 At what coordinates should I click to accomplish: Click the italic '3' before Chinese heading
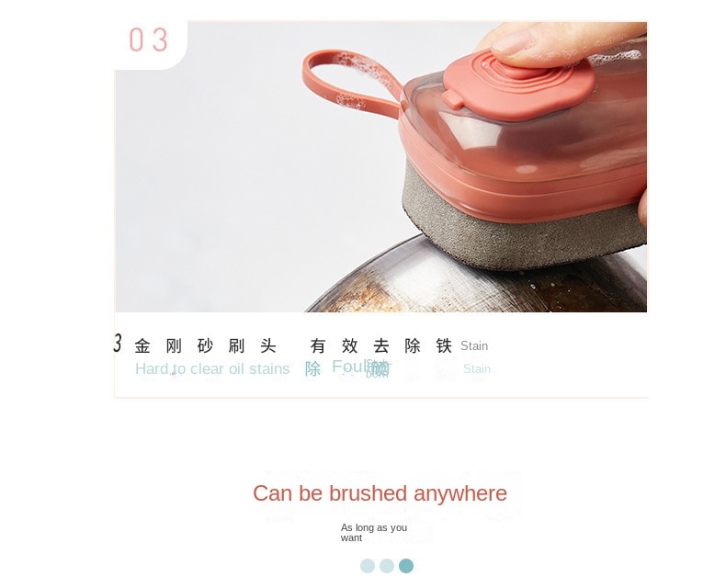(118, 343)
